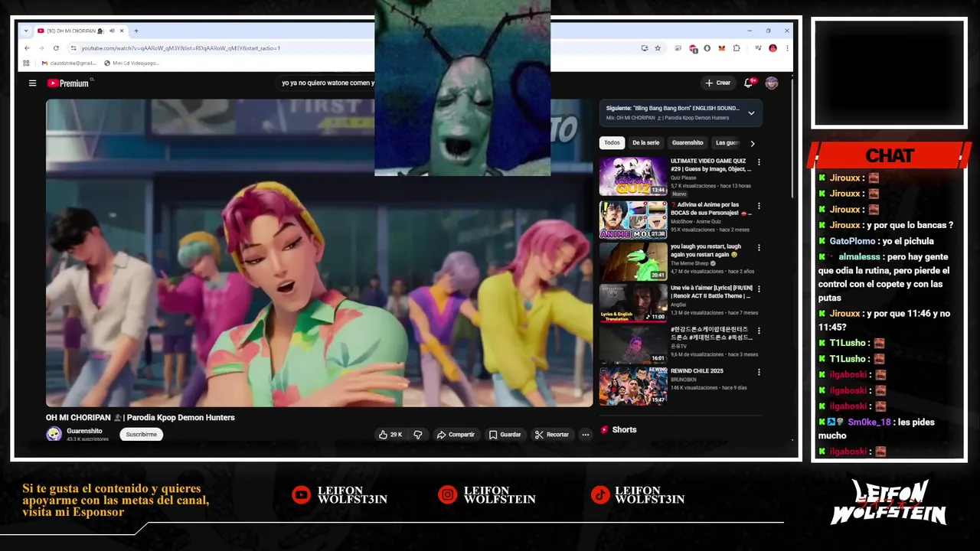Click the Shorts section header

click(619, 429)
